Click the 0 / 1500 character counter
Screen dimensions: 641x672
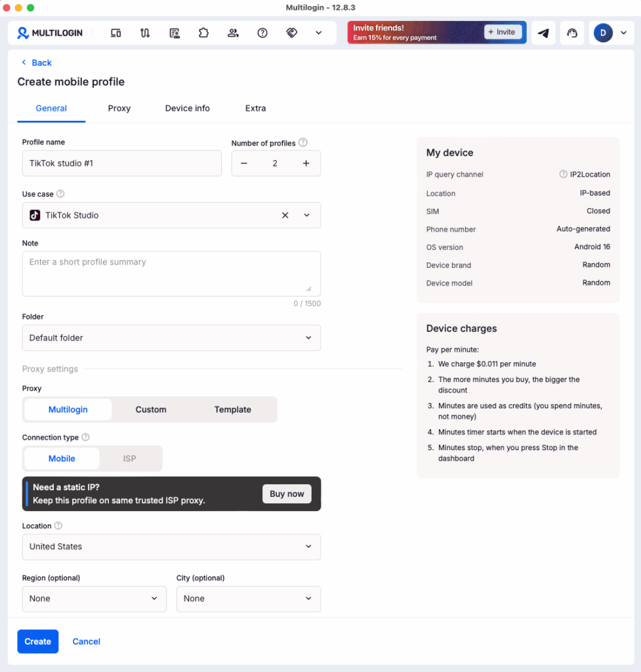[x=307, y=303]
